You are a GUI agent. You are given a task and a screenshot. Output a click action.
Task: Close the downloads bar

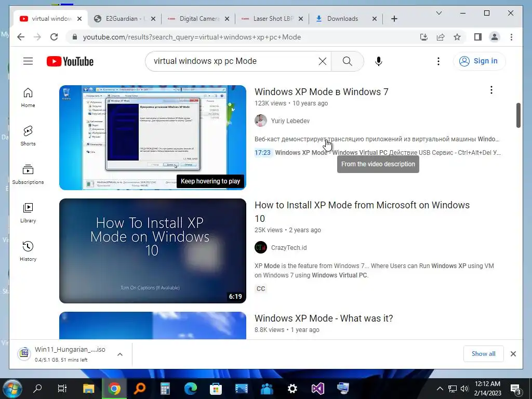pos(513,354)
